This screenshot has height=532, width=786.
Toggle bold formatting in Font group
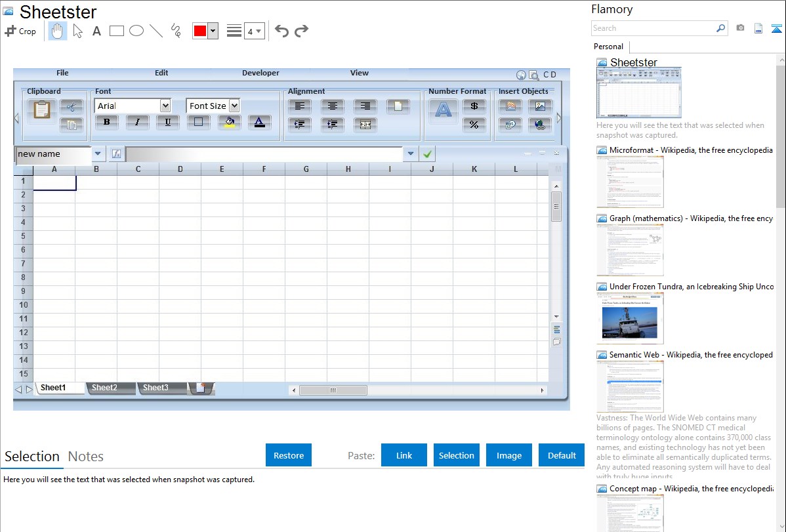click(106, 122)
